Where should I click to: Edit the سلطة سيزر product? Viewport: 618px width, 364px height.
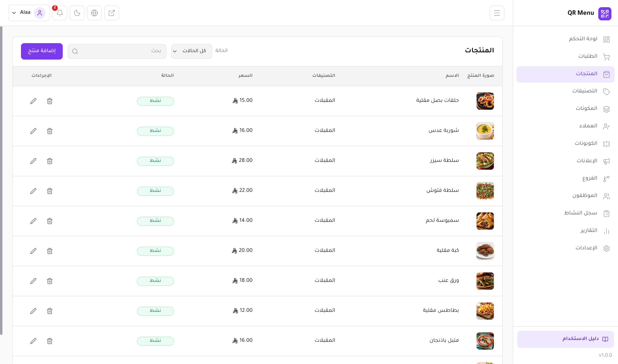[33, 161]
